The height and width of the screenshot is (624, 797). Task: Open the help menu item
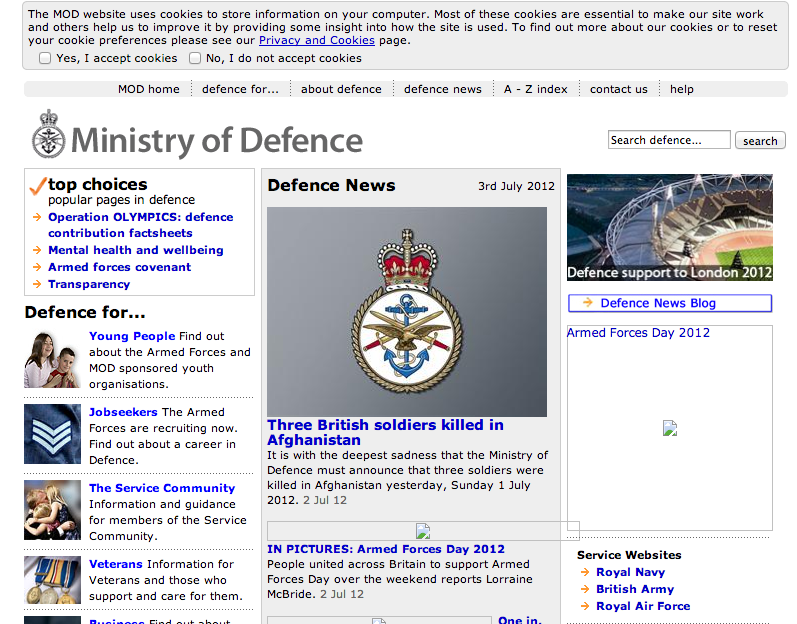click(682, 89)
